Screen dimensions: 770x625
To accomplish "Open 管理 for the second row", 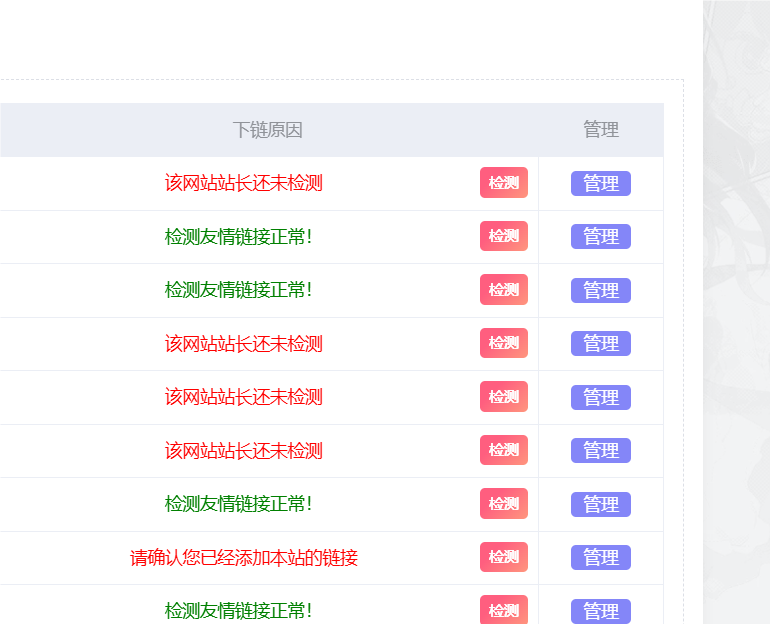I will [x=601, y=237].
